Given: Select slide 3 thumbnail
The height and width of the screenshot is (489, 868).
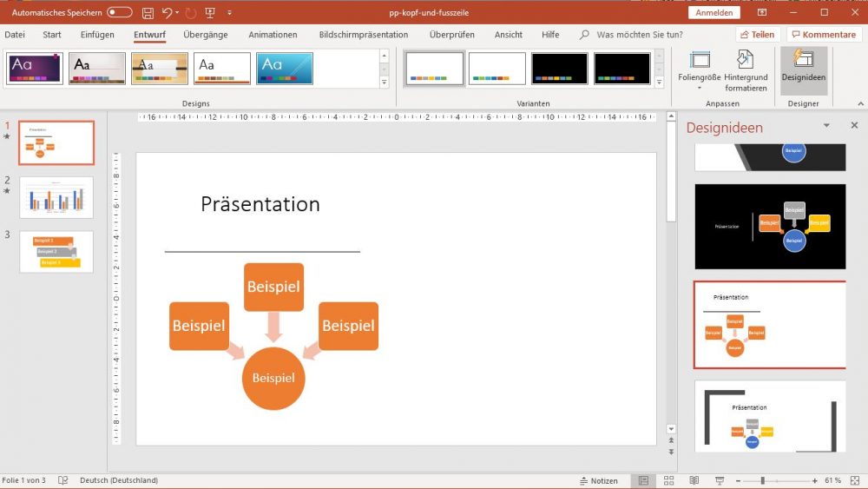Looking at the screenshot, I should click(56, 252).
